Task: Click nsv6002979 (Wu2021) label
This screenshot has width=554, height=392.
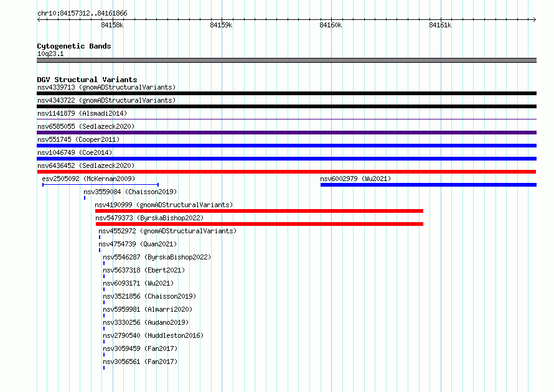Action: (355, 179)
